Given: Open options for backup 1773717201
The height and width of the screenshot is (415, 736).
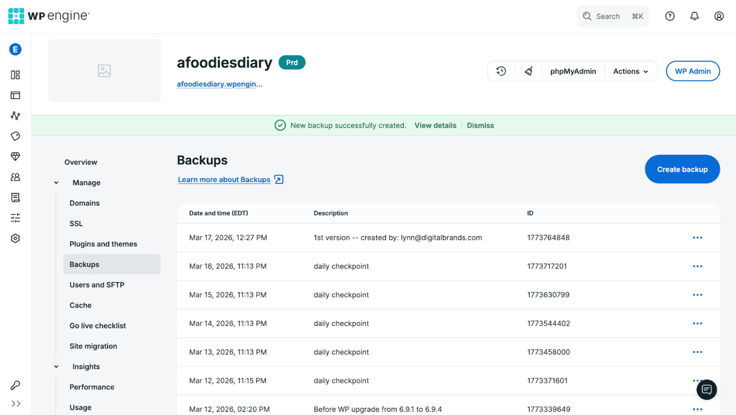Looking at the screenshot, I should tap(698, 266).
